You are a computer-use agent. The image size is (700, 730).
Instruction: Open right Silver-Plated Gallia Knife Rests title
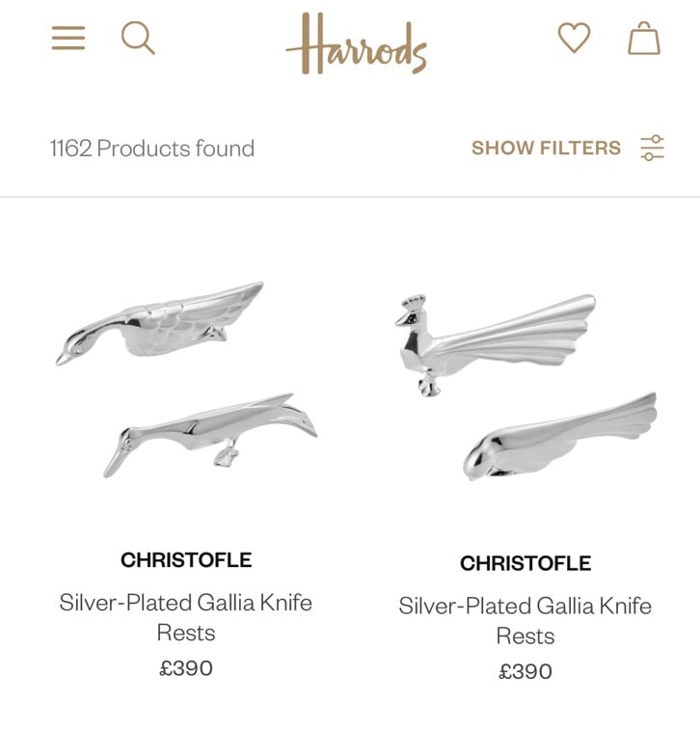tap(525, 621)
